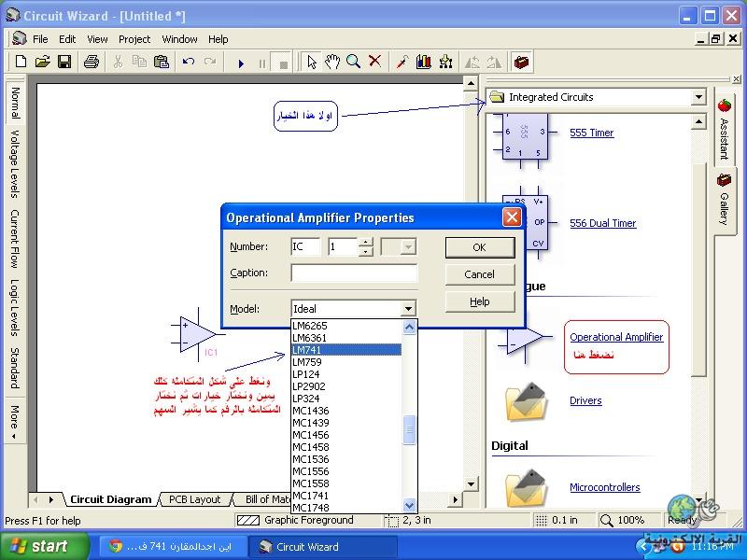Decrease the IC number with down spinner
Screen dimensions: 747x560
tap(365, 251)
